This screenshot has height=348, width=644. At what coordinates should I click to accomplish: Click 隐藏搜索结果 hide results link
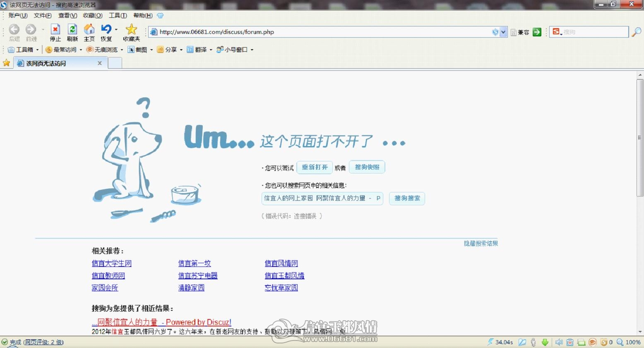(x=481, y=243)
